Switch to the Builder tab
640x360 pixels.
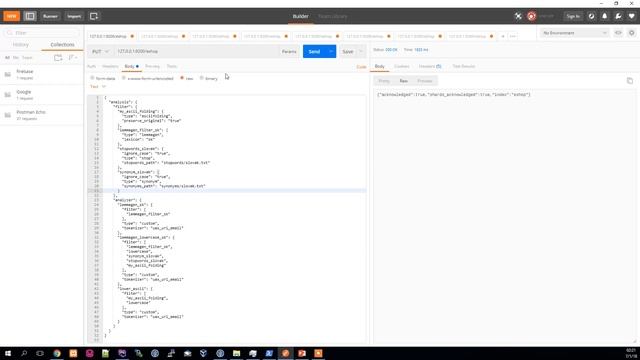pyautogui.click(x=300, y=16)
